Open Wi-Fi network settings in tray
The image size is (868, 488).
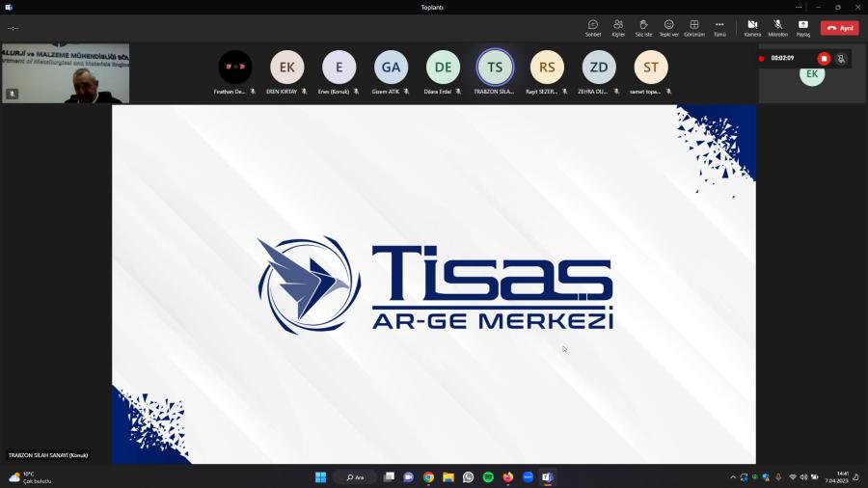(x=793, y=477)
